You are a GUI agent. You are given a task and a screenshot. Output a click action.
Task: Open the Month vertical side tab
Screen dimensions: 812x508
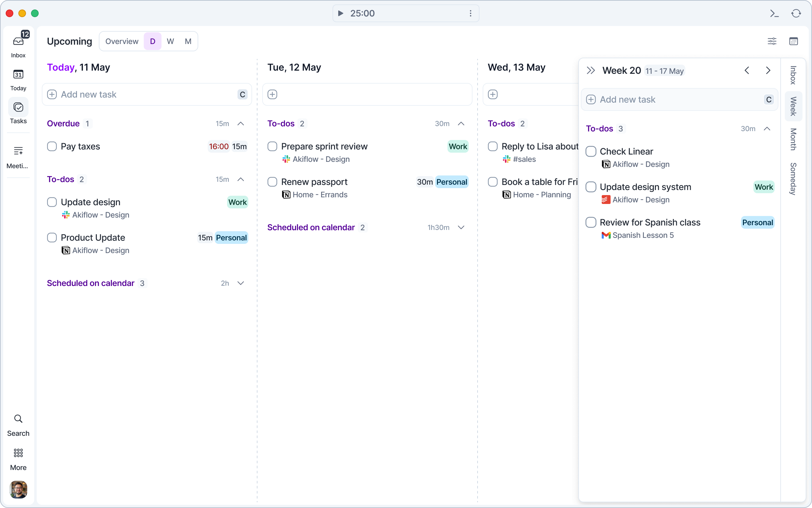[793, 139]
